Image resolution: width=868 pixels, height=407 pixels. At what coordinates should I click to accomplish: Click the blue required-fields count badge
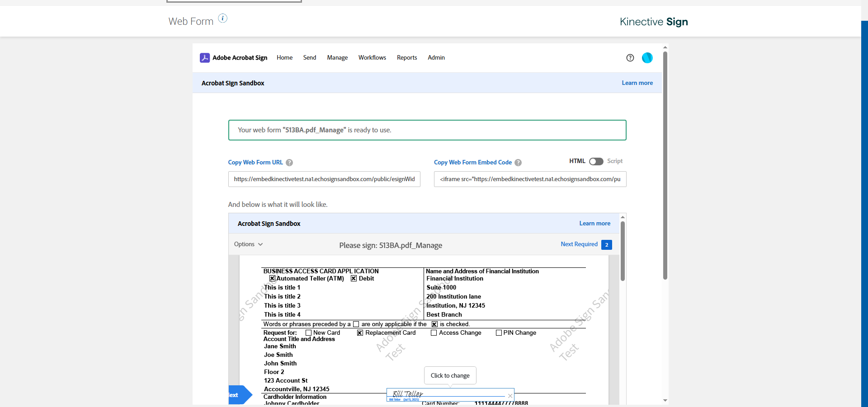click(x=607, y=245)
